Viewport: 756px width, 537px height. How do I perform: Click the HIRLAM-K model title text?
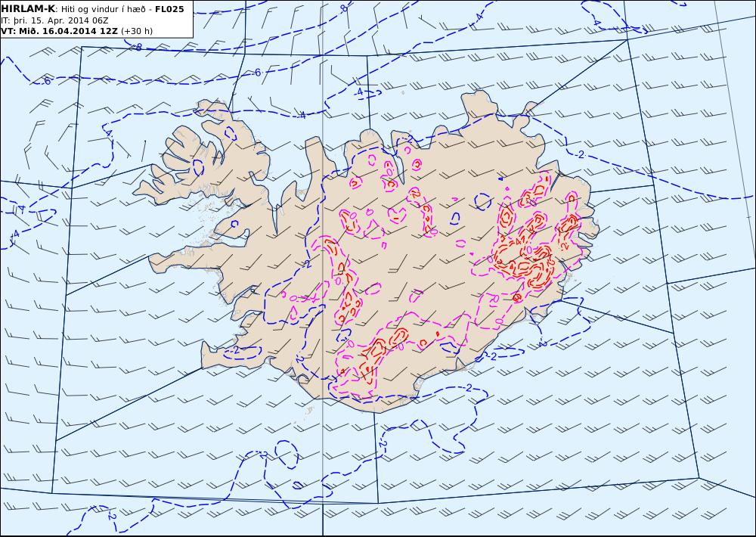click(x=28, y=9)
